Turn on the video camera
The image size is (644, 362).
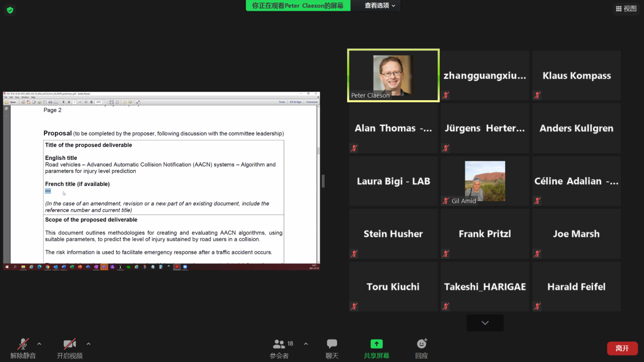(x=69, y=344)
